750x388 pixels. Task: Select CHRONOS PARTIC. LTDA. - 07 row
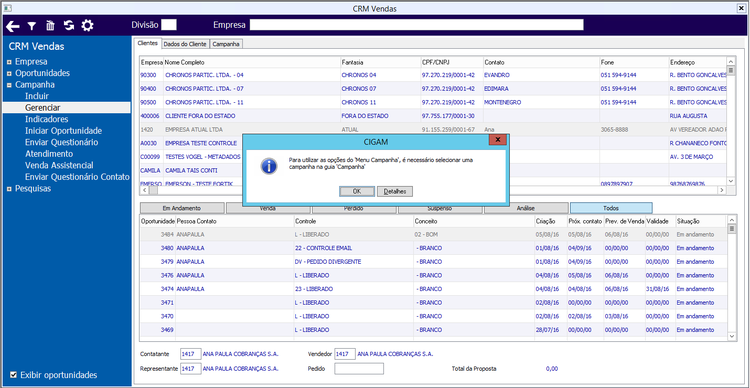tap(433, 89)
